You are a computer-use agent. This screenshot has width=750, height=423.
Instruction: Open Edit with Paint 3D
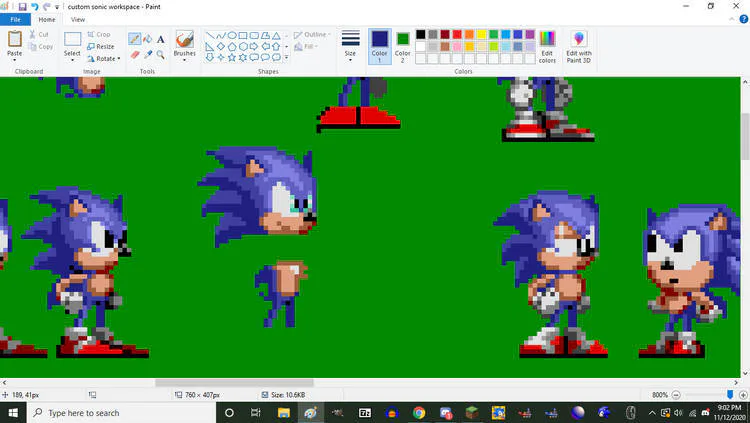[x=579, y=47]
